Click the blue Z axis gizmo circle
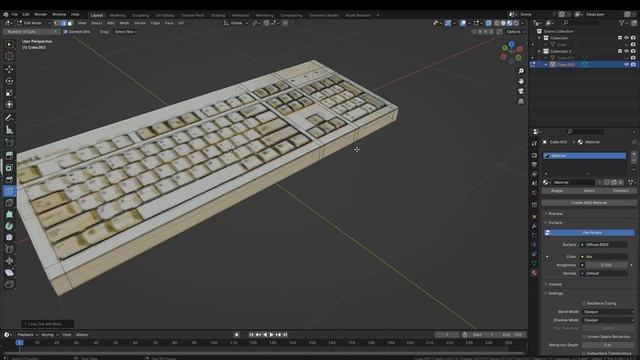 (x=511, y=44)
